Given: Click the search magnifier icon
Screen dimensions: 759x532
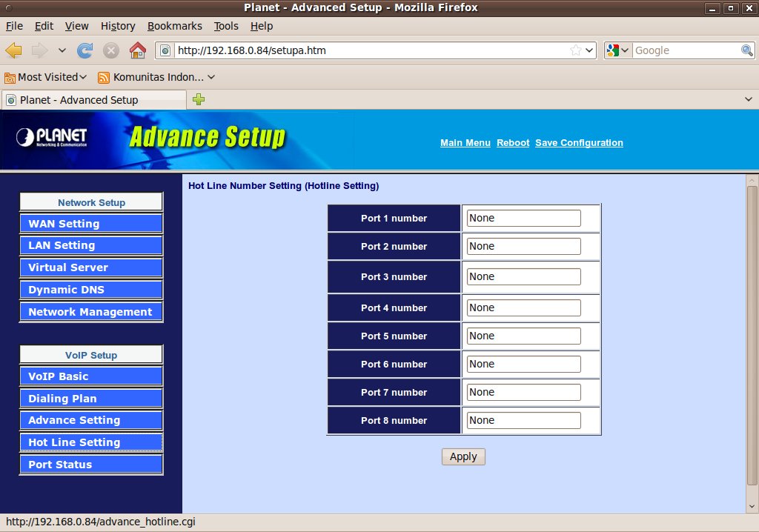Looking at the screenshot, I should click(x=747, y=50).
